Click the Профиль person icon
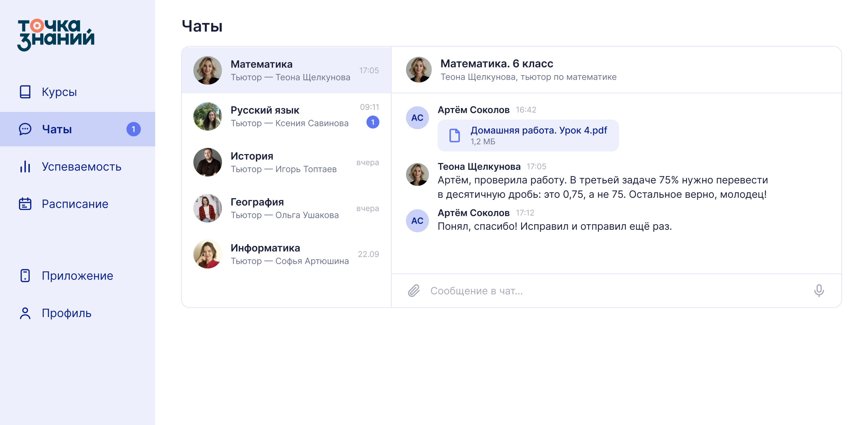 (x=25, y=313)
